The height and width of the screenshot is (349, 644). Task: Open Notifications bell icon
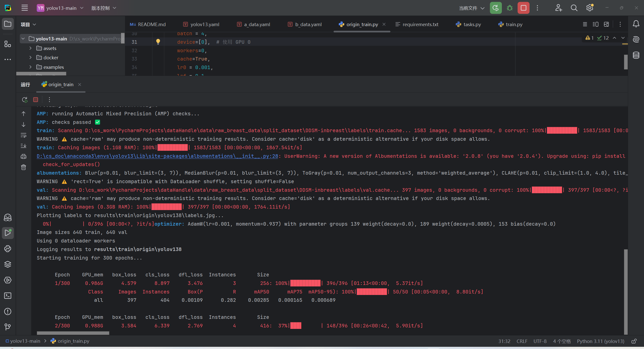(636, 24)
